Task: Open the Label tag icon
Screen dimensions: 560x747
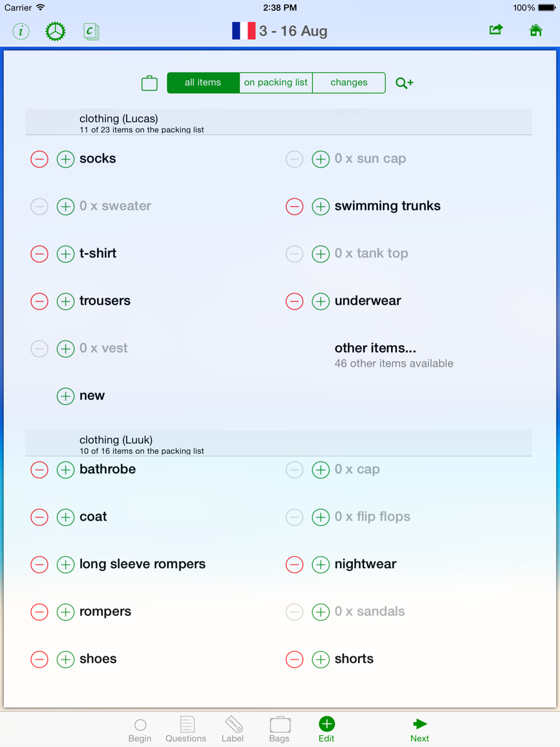Action: pos(232,729)
